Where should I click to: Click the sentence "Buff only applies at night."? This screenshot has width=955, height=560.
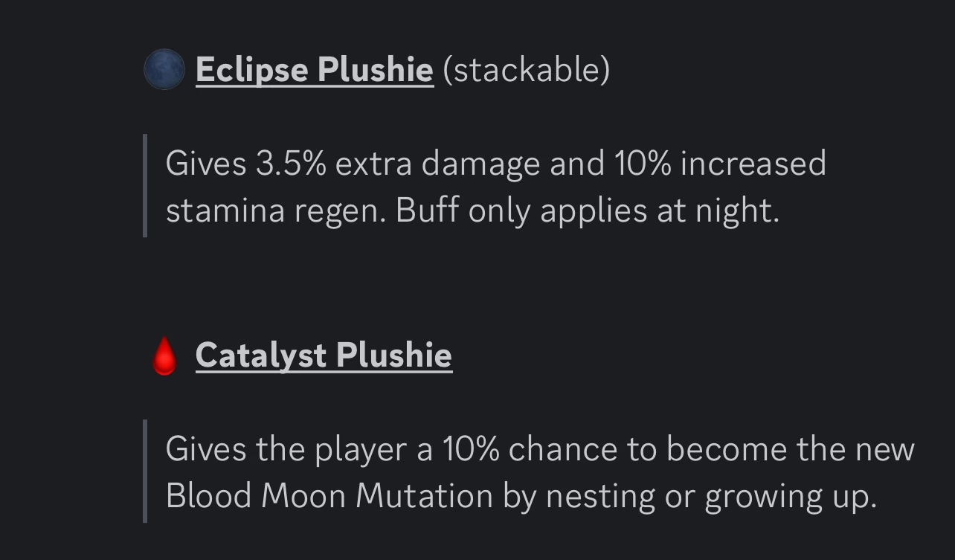point(587,210)
